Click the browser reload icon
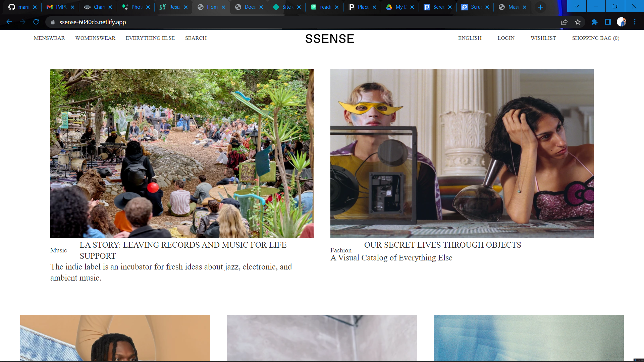644x362 pixels. pos(36,22)
